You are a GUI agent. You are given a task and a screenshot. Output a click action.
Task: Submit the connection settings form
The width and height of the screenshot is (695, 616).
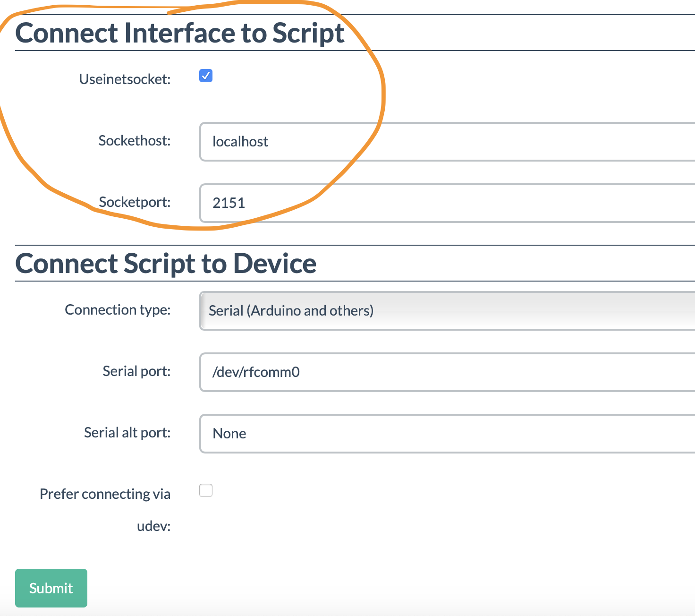(x=51, y=588)
